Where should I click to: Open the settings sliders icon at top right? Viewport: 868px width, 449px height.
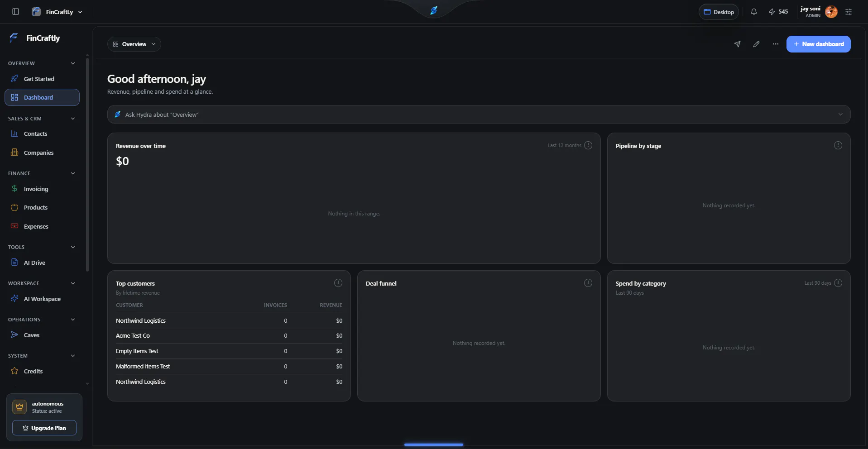tap(849, 12)
